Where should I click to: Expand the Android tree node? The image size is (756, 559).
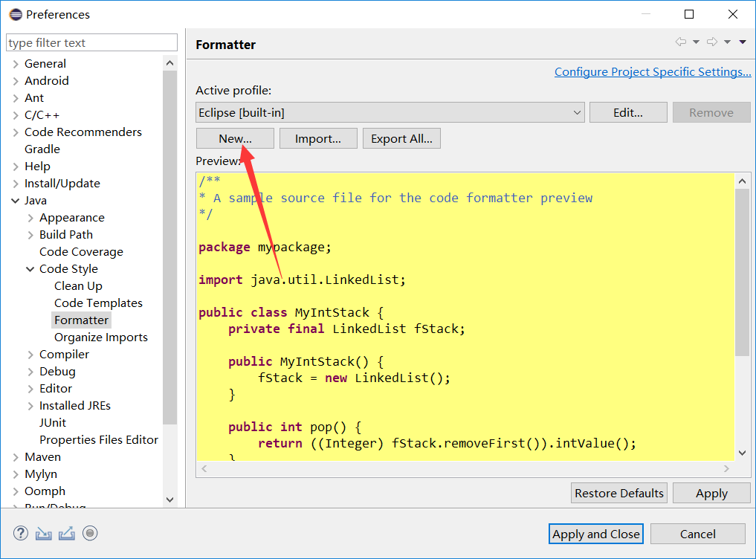(16, 81)
